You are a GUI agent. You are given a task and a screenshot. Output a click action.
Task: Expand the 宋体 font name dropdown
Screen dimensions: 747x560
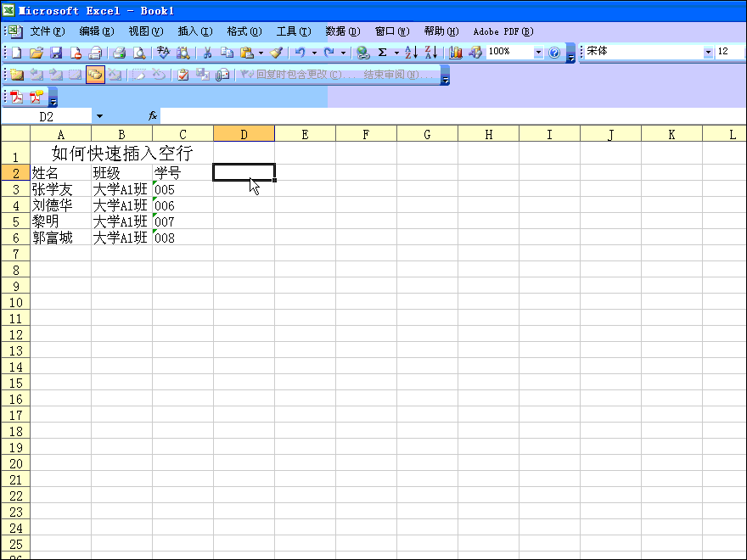tap(708, 53)
